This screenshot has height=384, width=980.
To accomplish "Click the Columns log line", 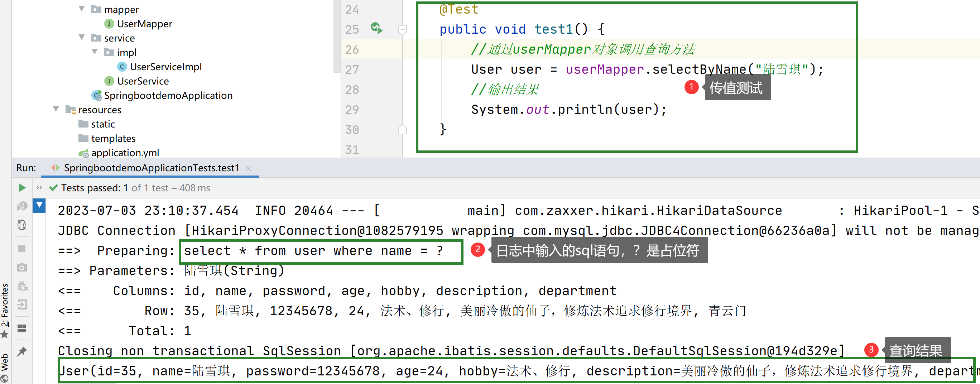I will tap(337, 291).
